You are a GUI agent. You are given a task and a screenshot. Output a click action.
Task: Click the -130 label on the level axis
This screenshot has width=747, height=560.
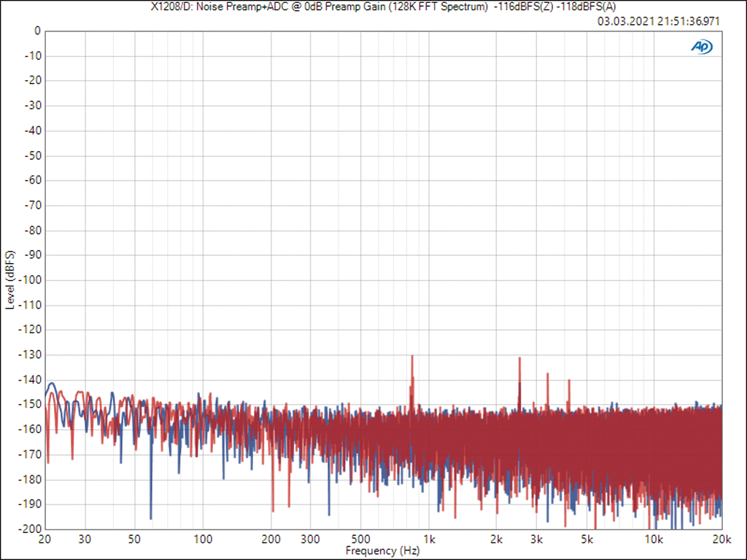[31, 355]
